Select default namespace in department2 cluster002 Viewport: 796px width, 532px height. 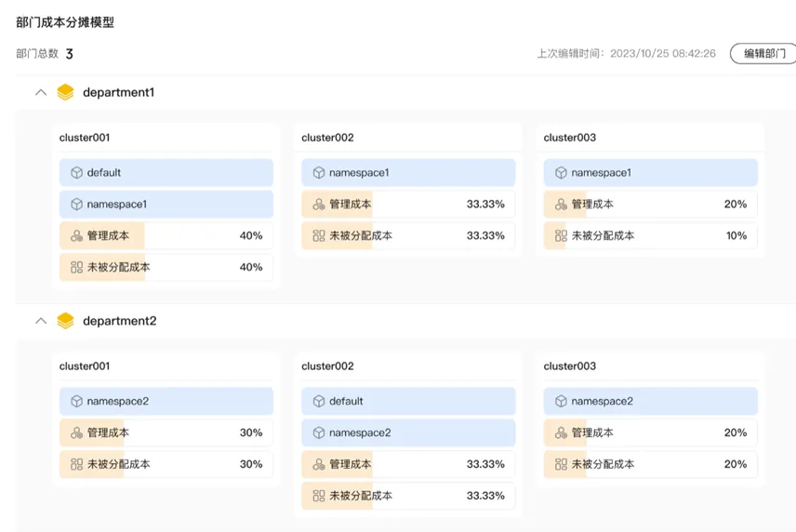pos(408,402)
